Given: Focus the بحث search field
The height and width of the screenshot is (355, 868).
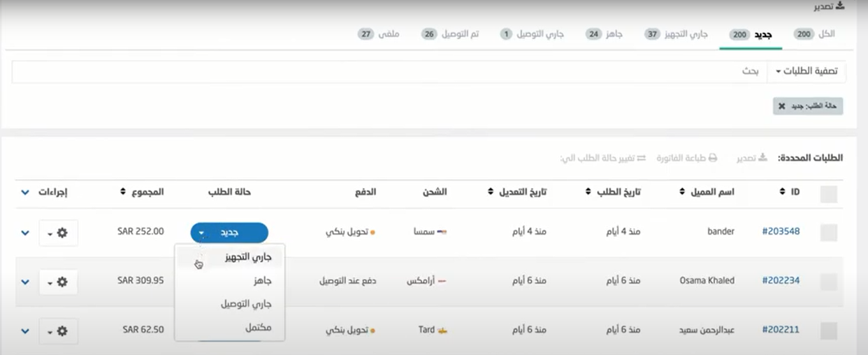Looking at the screenshot, I should [389, 71].
